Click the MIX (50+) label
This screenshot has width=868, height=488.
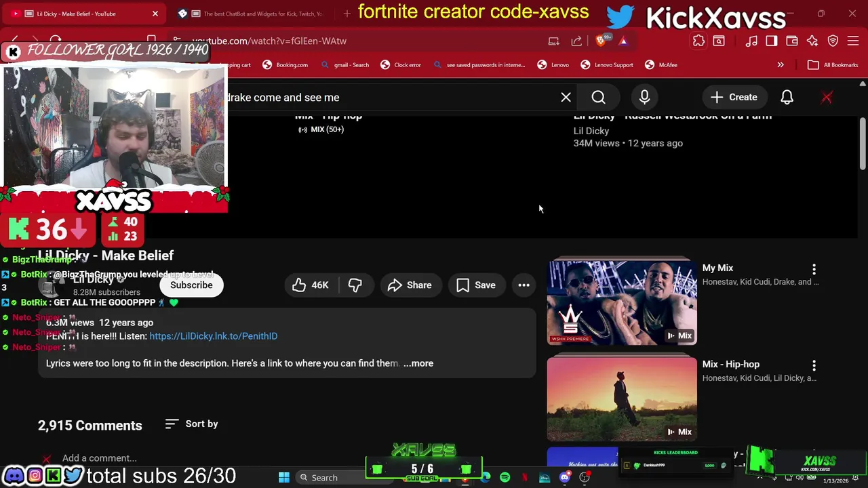(321, 129)
